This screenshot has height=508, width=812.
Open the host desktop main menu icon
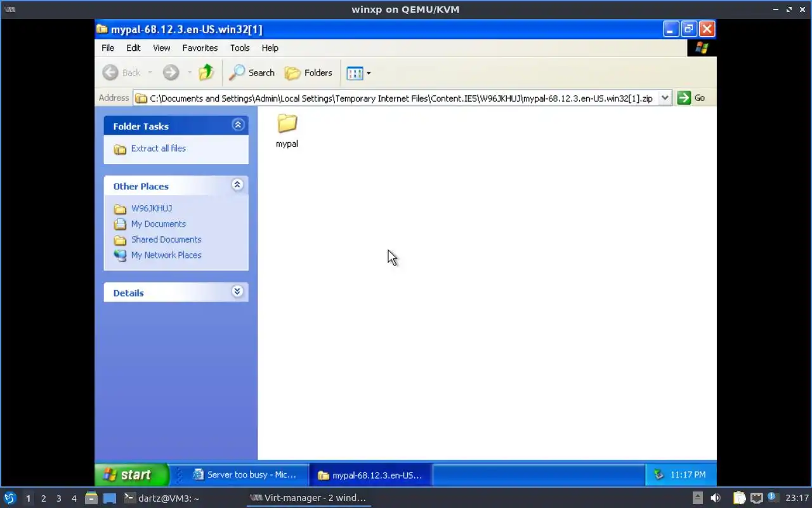coord(10,498)
